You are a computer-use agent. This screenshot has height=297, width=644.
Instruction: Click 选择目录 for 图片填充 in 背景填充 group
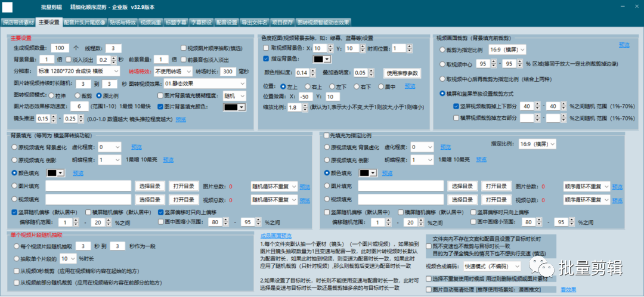coord(150,187)
